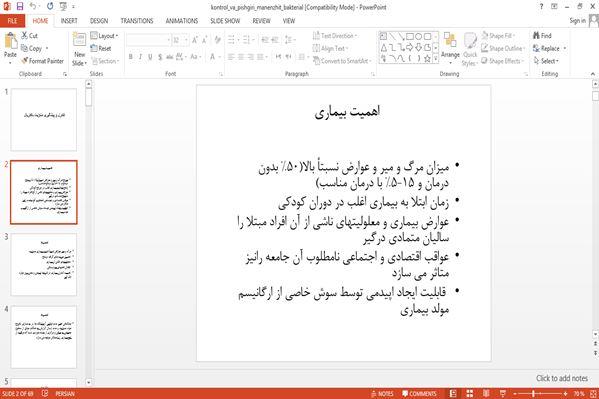
Task: Switch to the TRANSITIONS tab
Action: point(137,21)
